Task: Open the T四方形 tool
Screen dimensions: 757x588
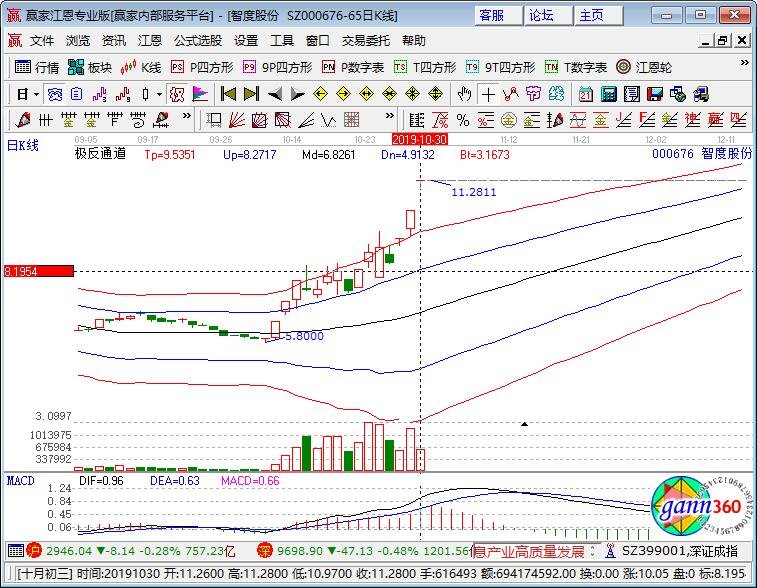Action: pyautogui.click(x=425, y=67)
